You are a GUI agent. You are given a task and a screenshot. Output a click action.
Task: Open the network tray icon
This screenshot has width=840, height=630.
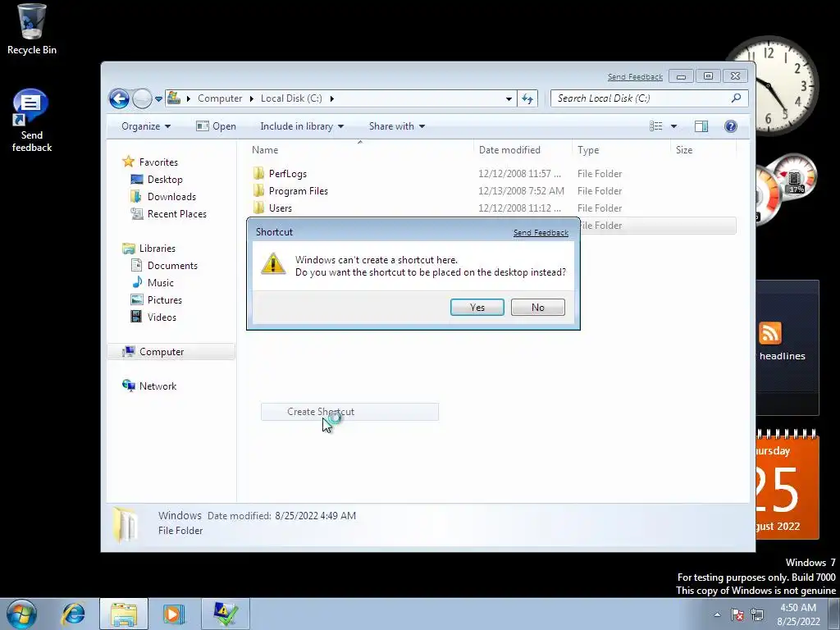[757, 614]
